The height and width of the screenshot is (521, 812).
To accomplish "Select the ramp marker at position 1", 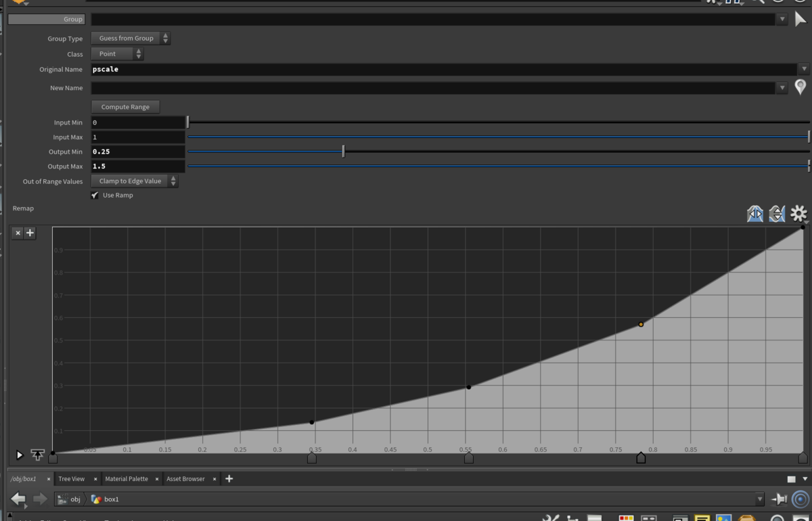I will [x=803, y=458].
